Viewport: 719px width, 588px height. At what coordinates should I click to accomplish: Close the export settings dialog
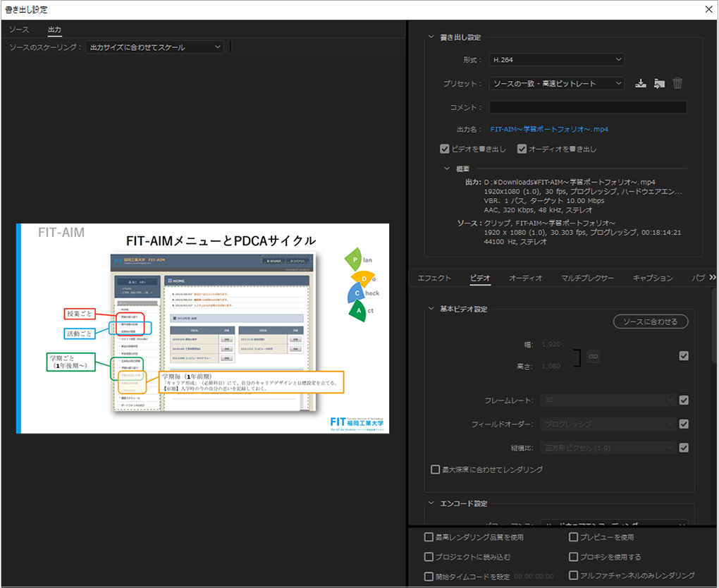[x=708, y=9]
